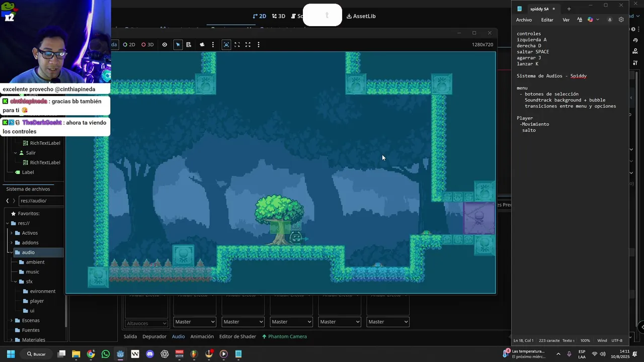Open Ver menu in Notepad
The height and width of the screenshot is (362, 644).
(x=566, y=20)
